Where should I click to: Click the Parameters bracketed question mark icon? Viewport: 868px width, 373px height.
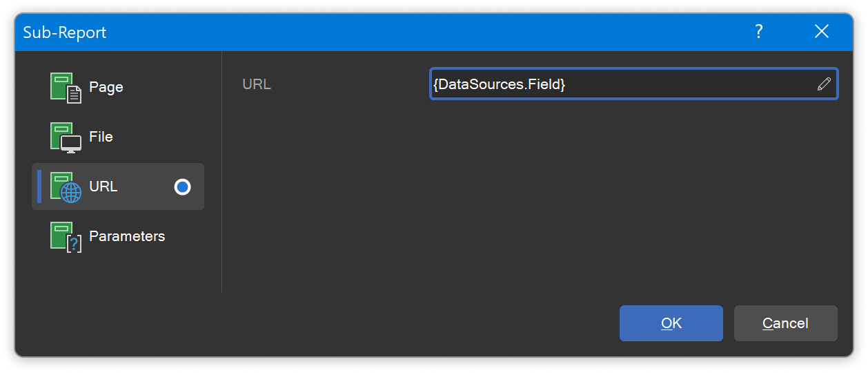coord(66,237)
